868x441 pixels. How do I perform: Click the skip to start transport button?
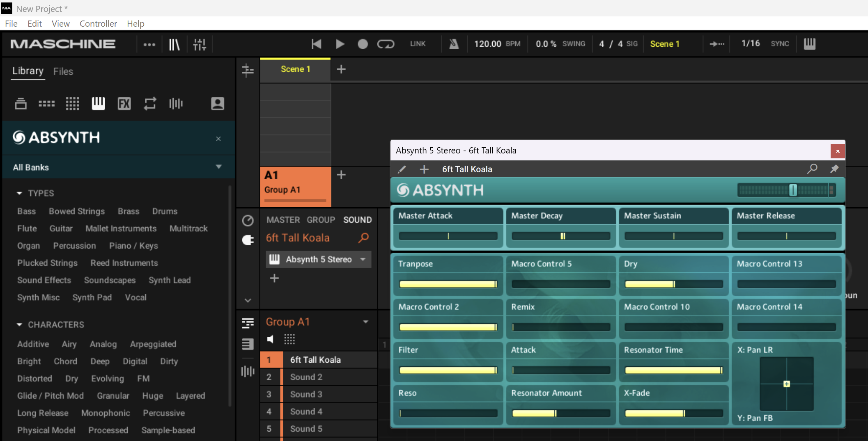pos(316,44)
